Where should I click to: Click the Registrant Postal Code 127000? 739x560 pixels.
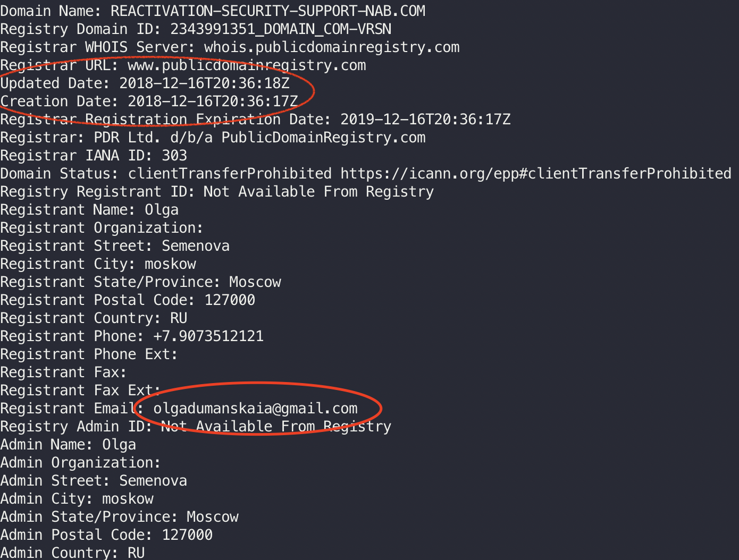[230, 300]
